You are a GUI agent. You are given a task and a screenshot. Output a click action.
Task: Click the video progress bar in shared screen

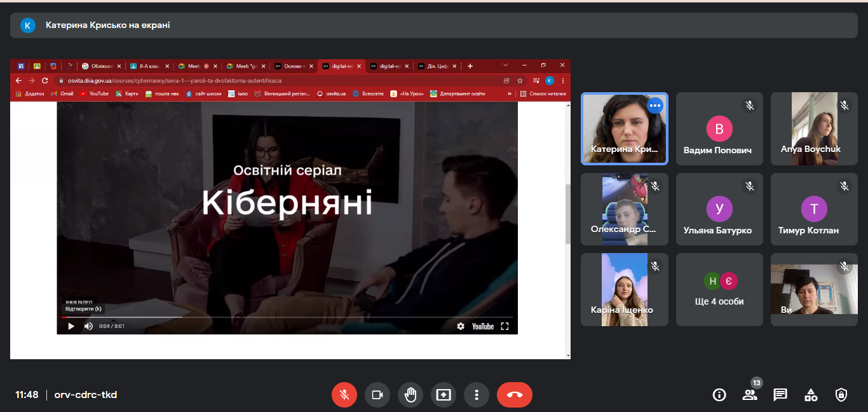(287, 317)
